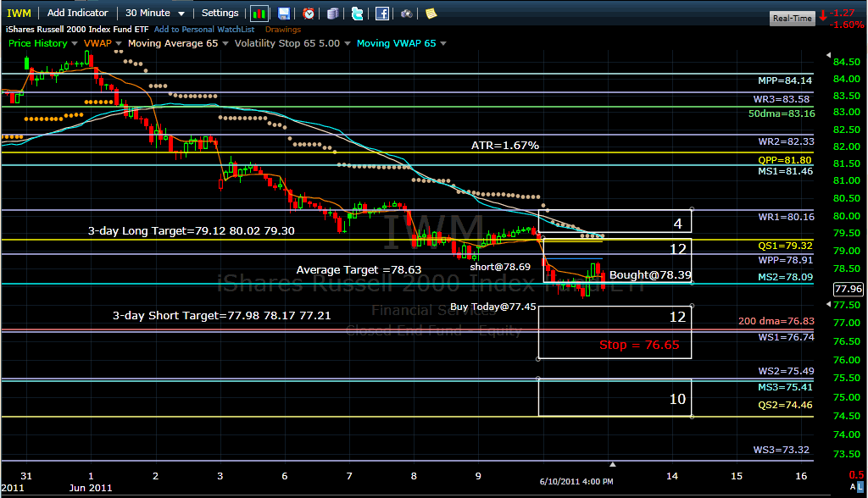Click the 'MS2=78.09' support label
Screen dimensions: 868x498
coord(785,277)
